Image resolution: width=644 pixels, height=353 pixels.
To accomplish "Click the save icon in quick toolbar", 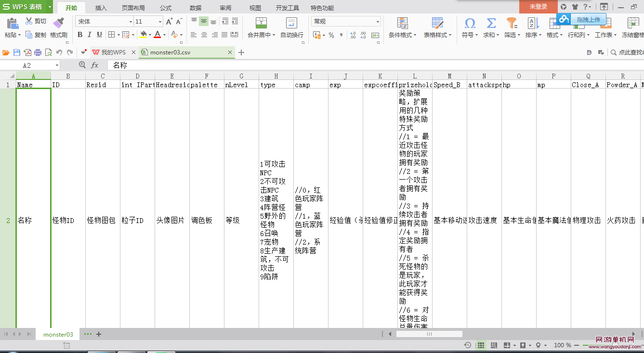I will [x=17, y=52].
